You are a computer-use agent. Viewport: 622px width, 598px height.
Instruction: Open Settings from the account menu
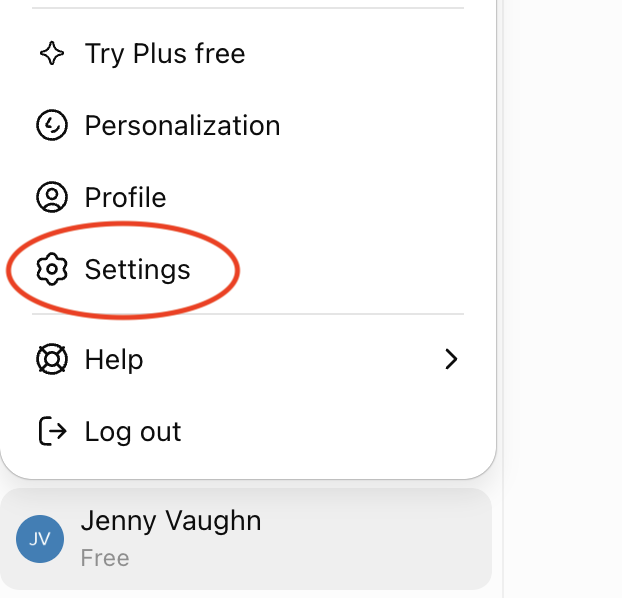click(138, 270)
